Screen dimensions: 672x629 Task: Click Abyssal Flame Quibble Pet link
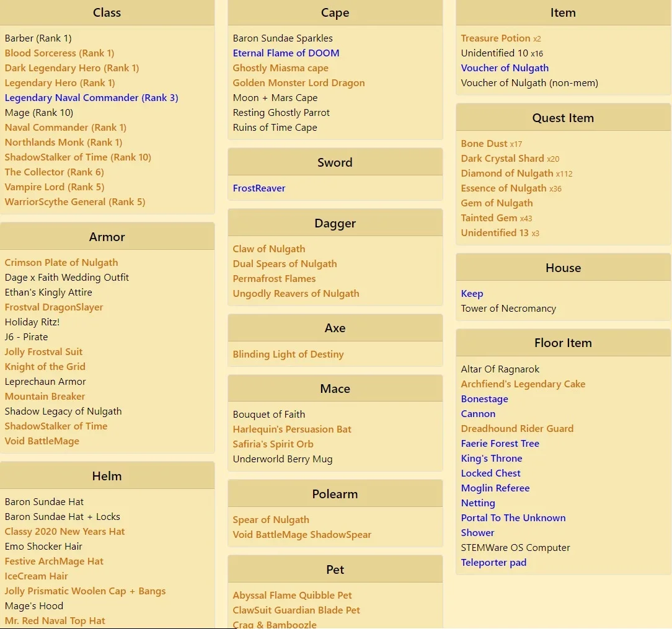pos(292,595)
